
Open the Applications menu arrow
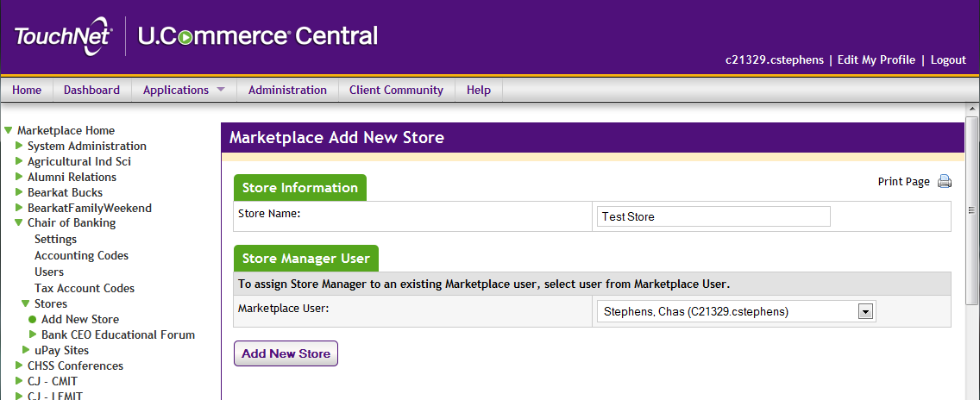(x=220, y=90)
